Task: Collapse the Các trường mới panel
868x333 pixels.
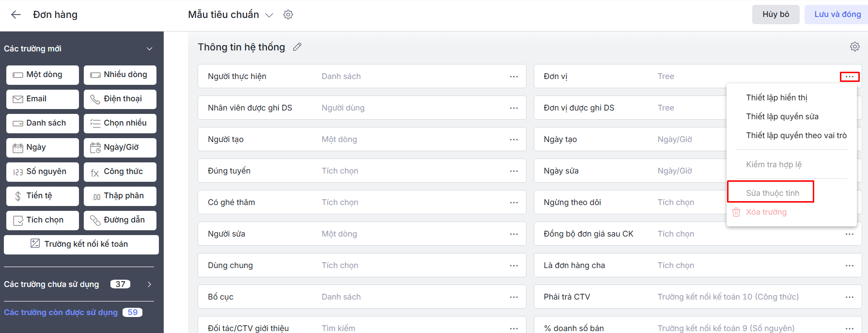Action: click(149, 48)
